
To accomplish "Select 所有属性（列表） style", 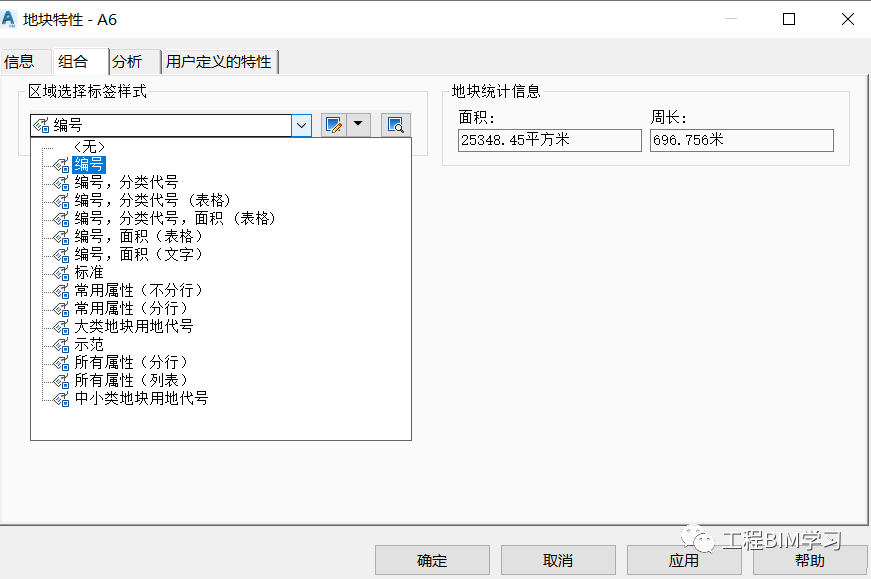I will pos(132,380).
